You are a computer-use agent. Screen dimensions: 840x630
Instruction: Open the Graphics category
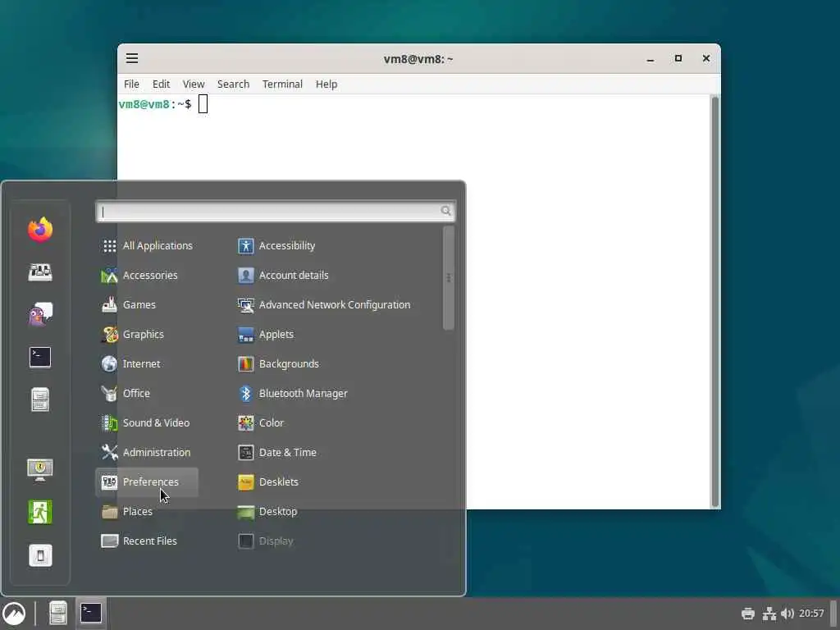(148, 335)
